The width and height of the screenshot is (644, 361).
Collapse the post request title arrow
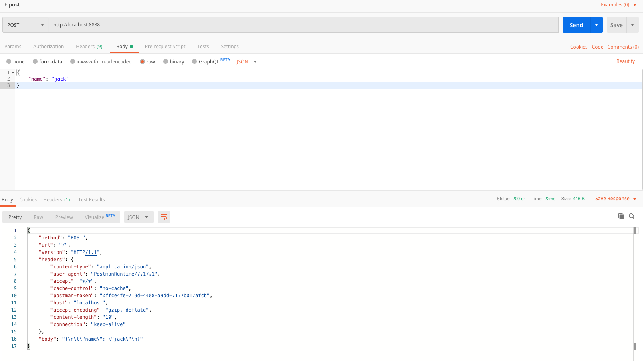[x=6, y=4]
